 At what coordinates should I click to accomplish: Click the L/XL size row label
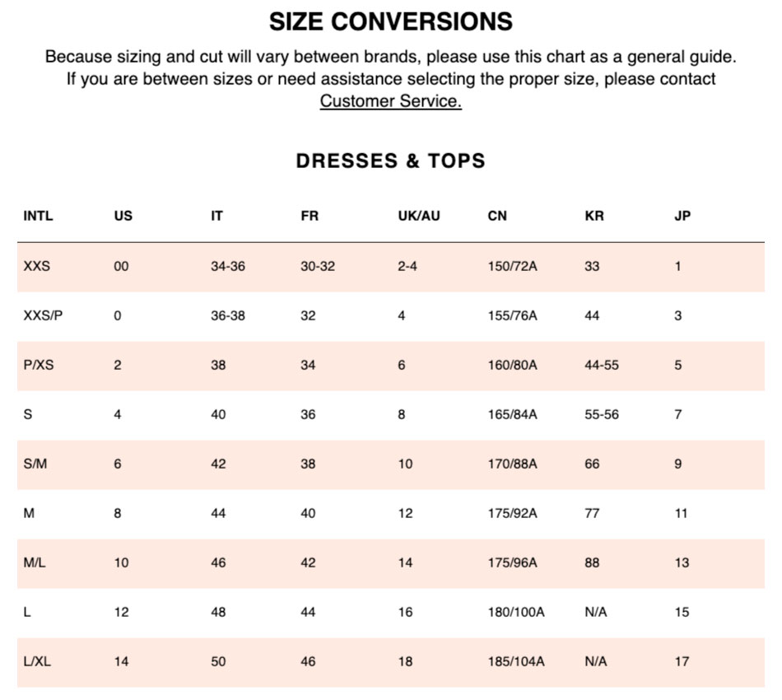37,661
